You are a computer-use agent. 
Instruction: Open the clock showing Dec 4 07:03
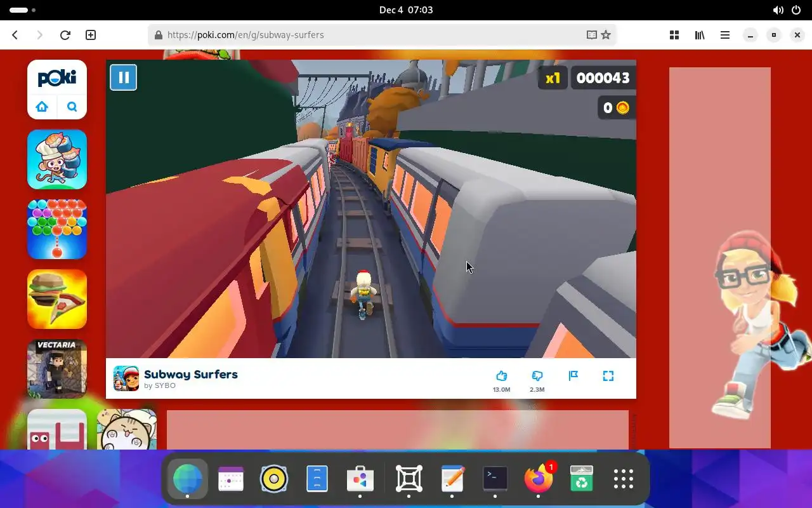click(406, 10)
